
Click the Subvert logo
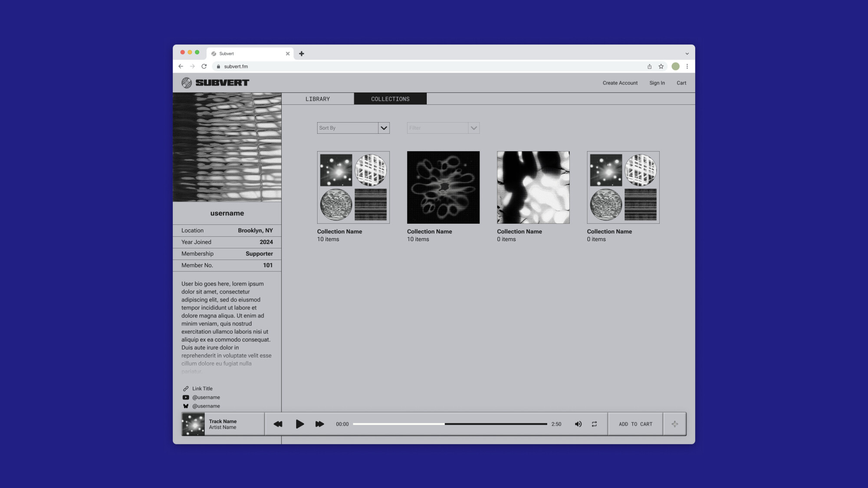[x=215, y=82]
